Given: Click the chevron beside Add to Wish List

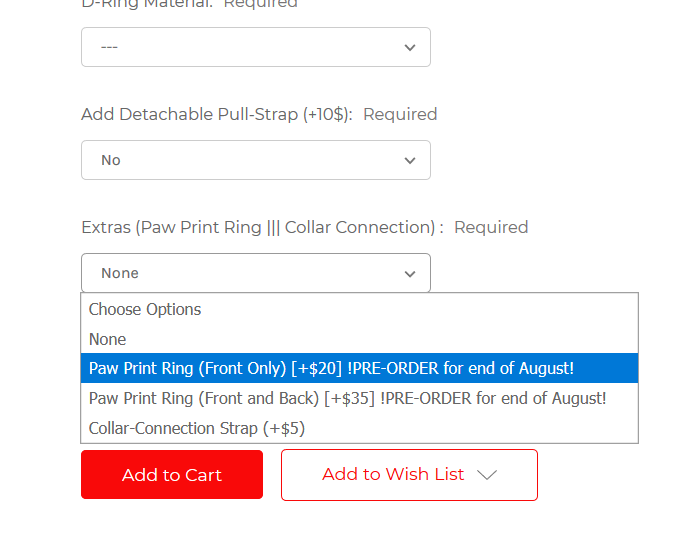Looking at the screenshot, I should [487, 475].
